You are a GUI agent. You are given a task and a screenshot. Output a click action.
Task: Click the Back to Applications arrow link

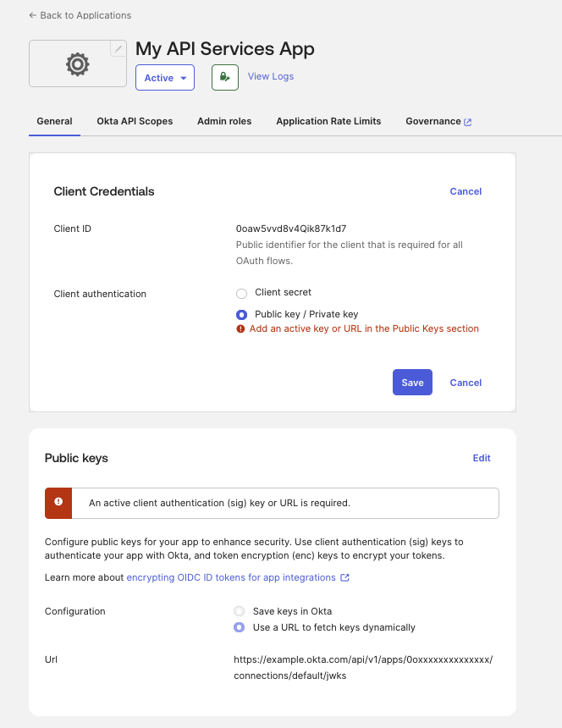80,15
